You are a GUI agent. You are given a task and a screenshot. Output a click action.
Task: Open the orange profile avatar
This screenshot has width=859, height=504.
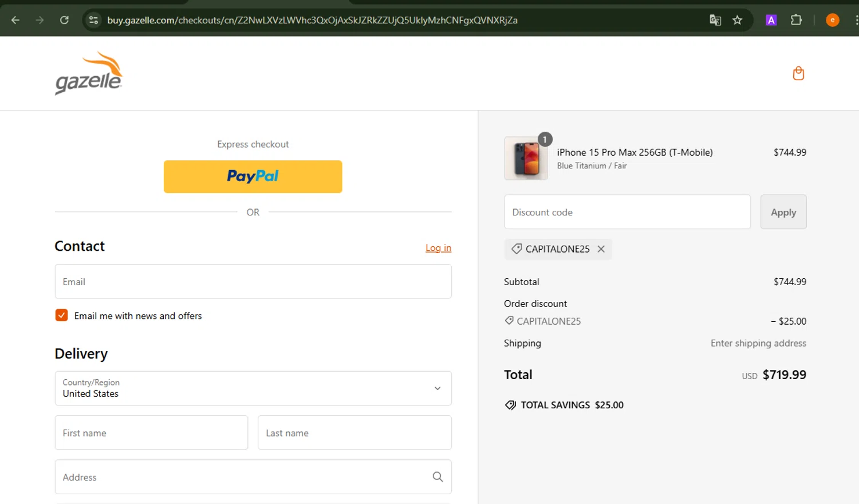click(x=833, y=20)
